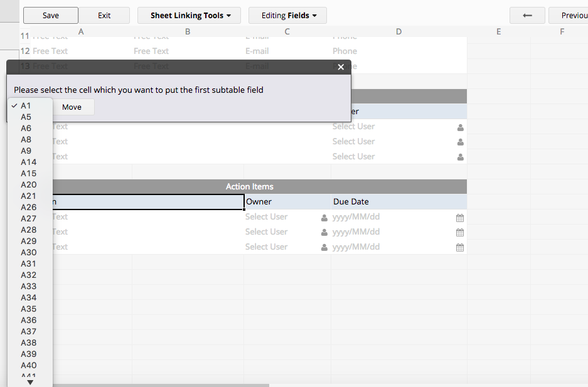This screenshot has width=588, height=387.
Task: Click the Phone field in row 12
Action: pyautogui.click(x=399, y=51)
